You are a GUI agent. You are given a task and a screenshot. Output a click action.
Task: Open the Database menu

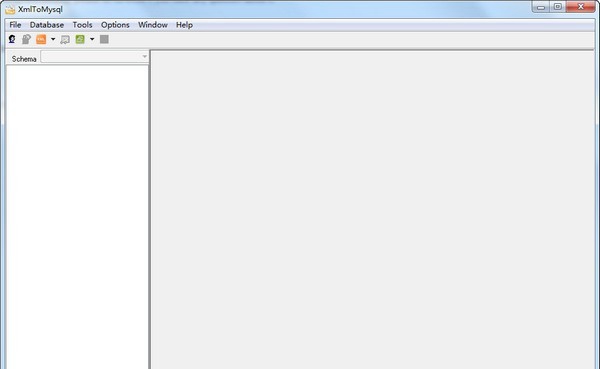(x=47, y=25)
